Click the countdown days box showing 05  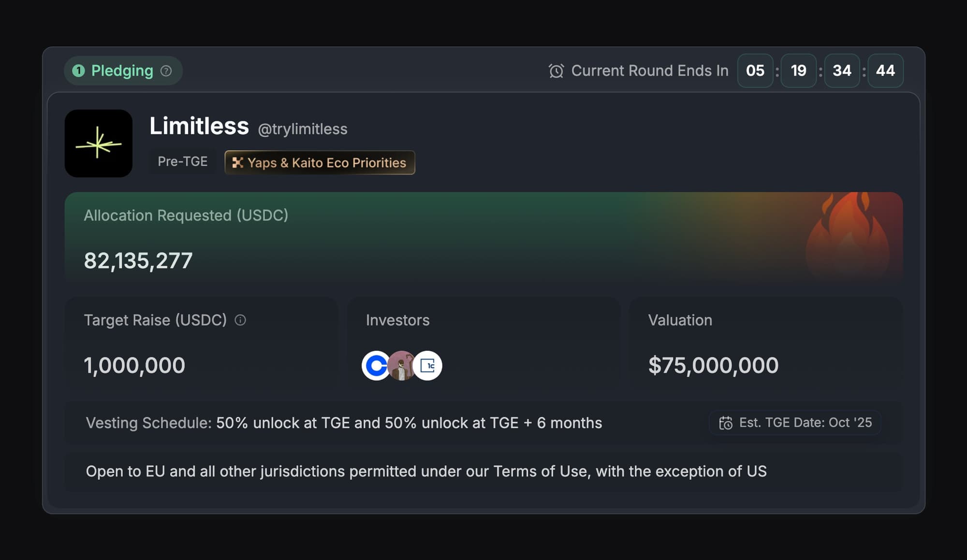click(755, 71)
